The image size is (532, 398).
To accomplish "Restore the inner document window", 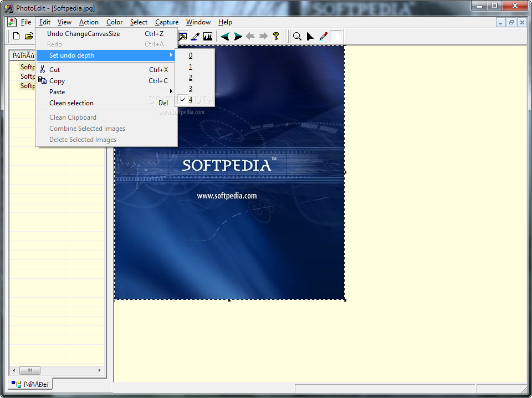I will click(511, 22).
